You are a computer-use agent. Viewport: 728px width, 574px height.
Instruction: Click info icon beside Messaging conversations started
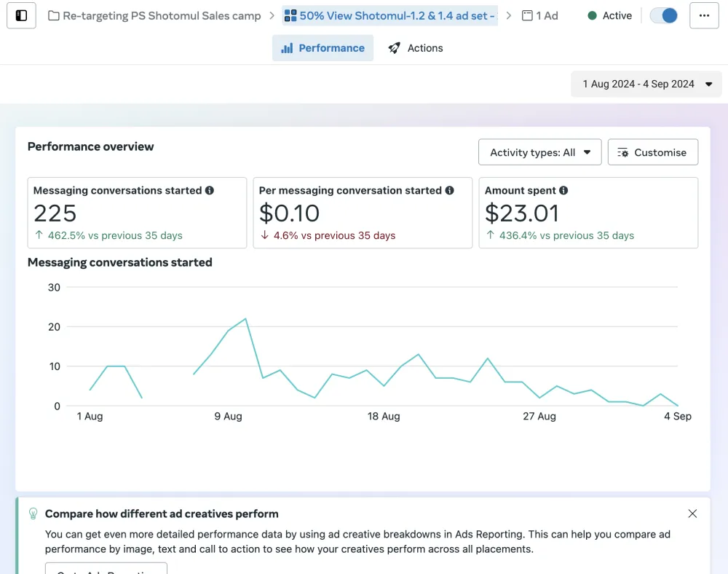click(210, 190)
